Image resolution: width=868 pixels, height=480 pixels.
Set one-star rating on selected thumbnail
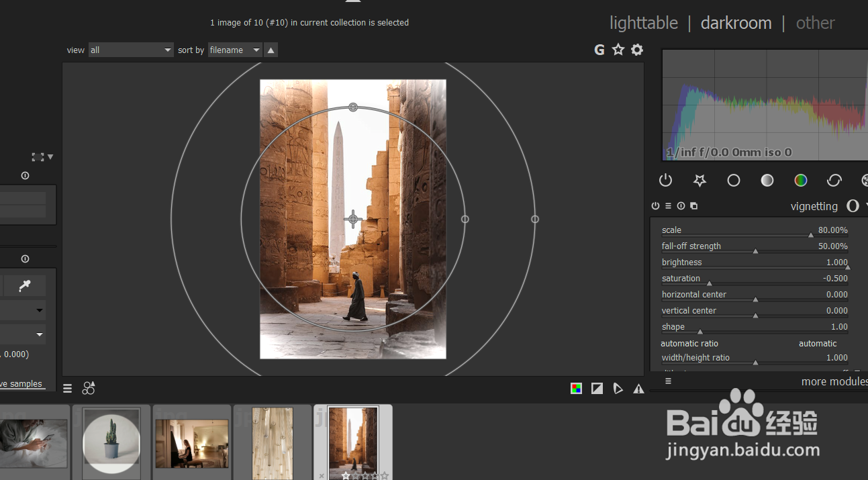pyautogui.click(x=346, y=475)
